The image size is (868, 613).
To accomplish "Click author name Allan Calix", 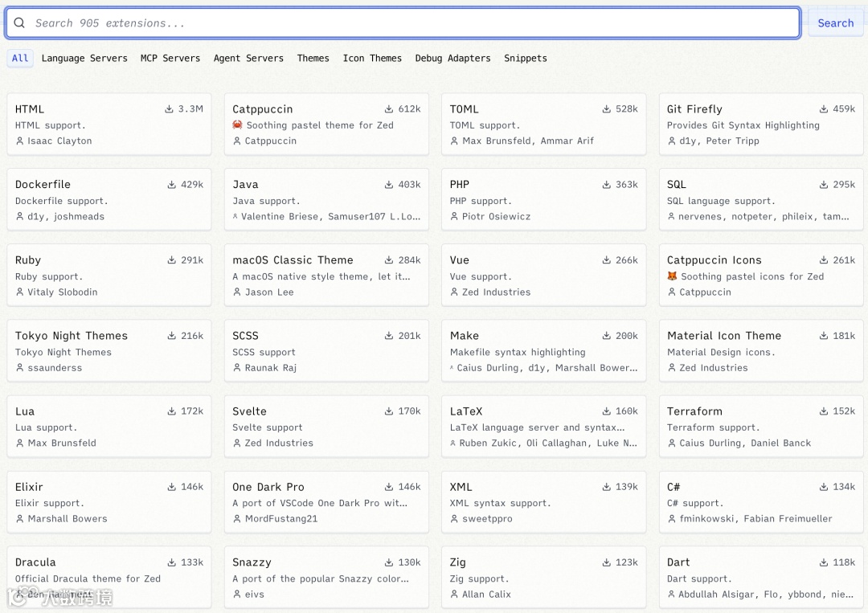I will point(486,595).
